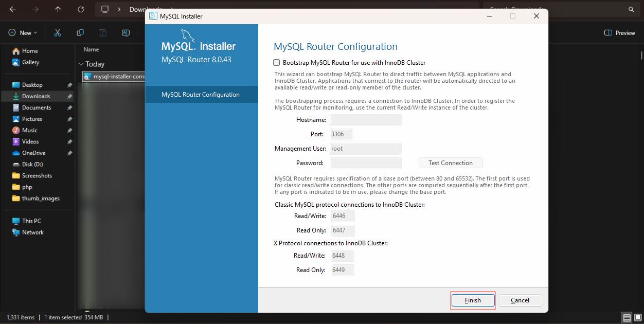The image size is (644, 324).
Task: Open Screenshots folder in navigation pane
Action: 37,175
